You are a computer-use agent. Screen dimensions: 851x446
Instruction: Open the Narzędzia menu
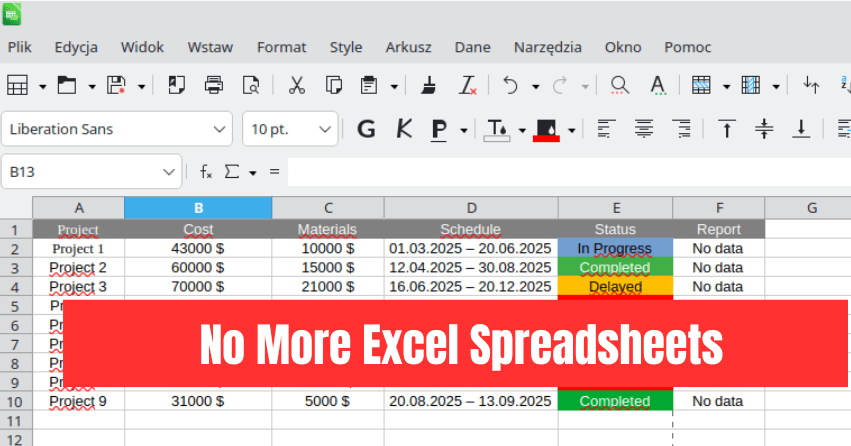pos(547,47)
